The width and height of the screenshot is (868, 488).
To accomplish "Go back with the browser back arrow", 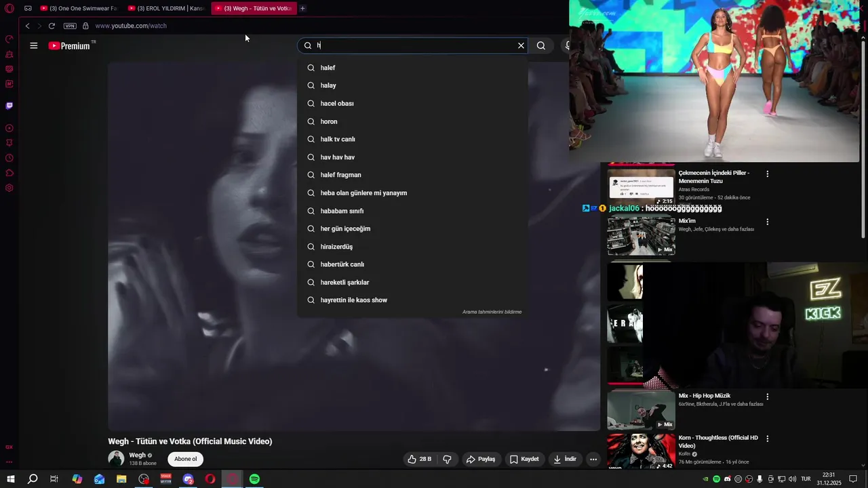I will pyautogui.click(x=27, y=26).
